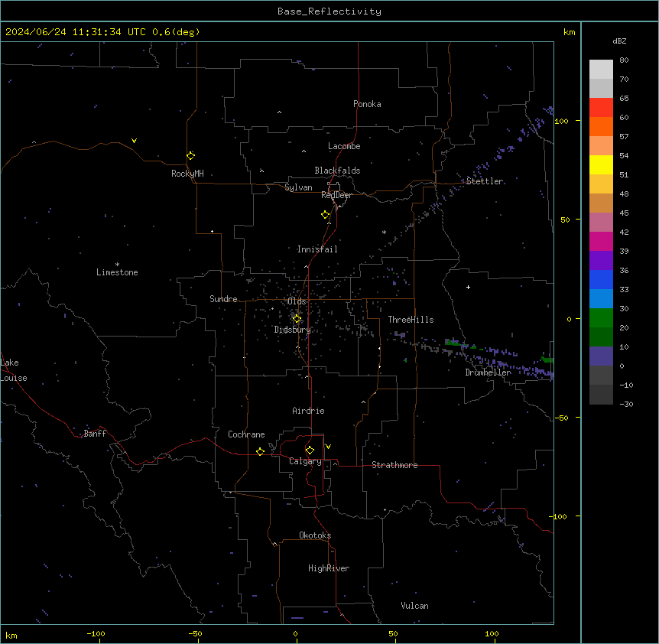659x644 pixels.
Task: Click the 100 km tick on the vertical axis
Action: point(561,121)
